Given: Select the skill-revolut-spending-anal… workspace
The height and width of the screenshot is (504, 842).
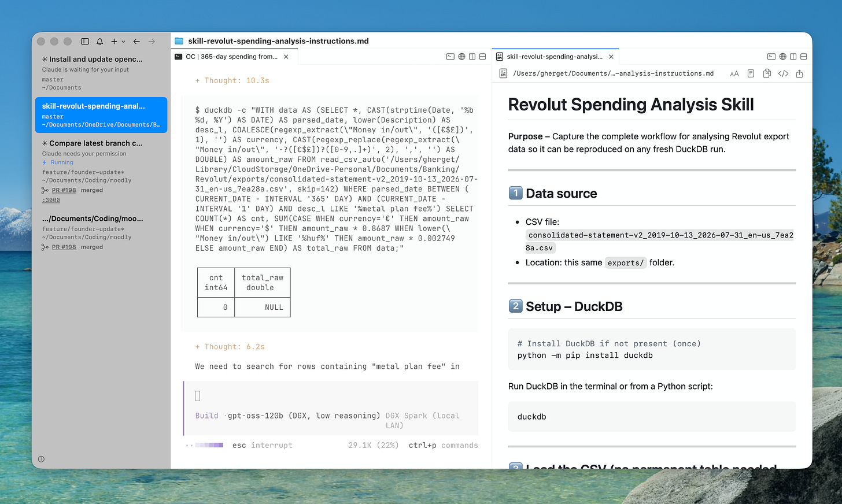Looking at the screenshot, I should coord(101,115).
